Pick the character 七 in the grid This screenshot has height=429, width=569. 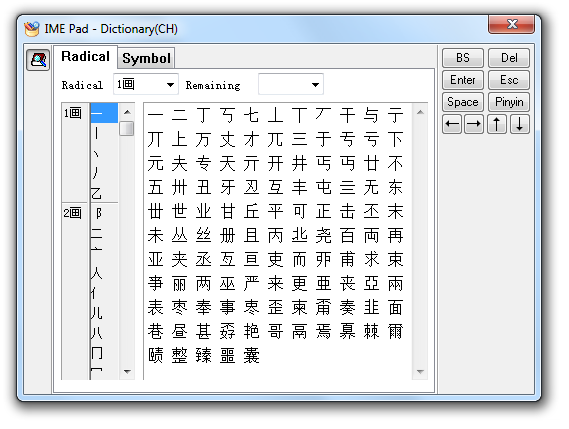(251, 116)
